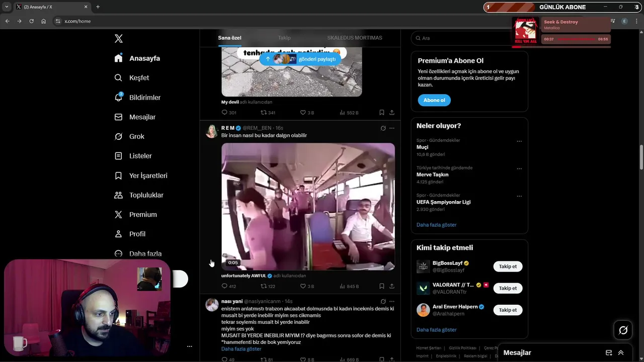
Task: Open the tab search dropdown arrow
Action: pos(7,7)
